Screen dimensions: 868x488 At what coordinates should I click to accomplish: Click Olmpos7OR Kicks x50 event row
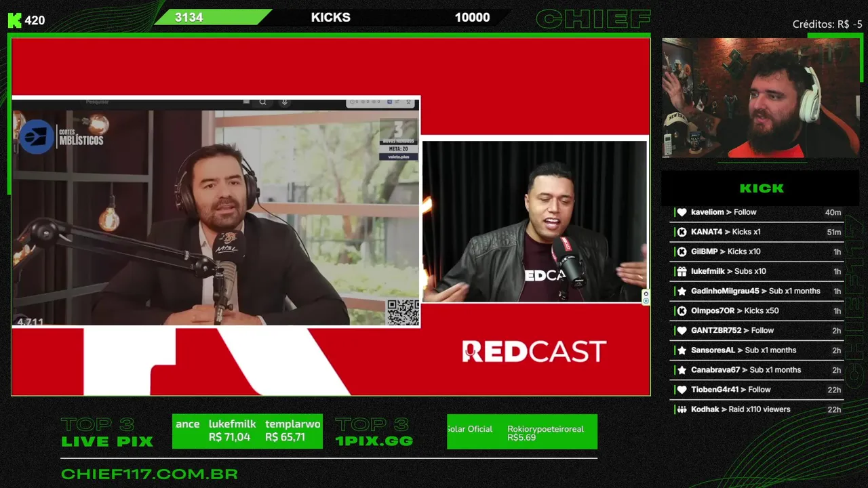[757, 310]
